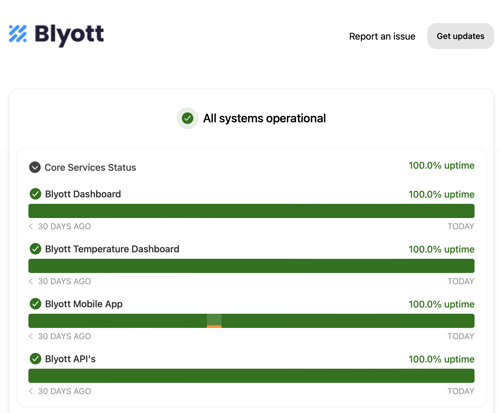Screen dimensions: 500x413
Task: Collapse the Core Services Status group
Action: (x=35, y=167)
